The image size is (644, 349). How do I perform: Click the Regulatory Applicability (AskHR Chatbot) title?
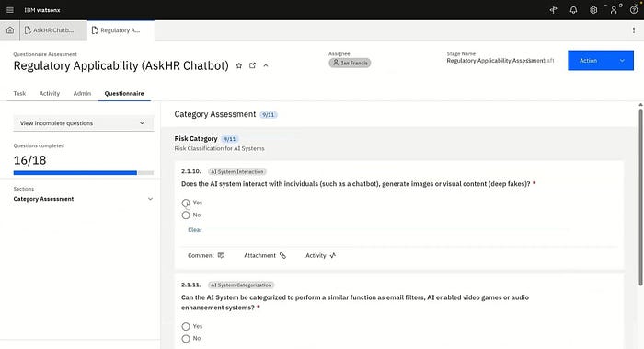tap(121, 65)
